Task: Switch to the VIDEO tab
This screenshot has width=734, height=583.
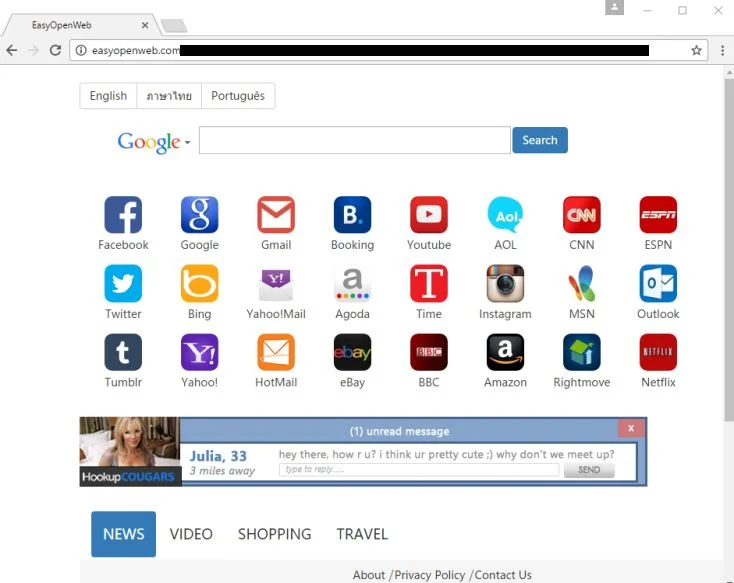Action: (191, 534)
